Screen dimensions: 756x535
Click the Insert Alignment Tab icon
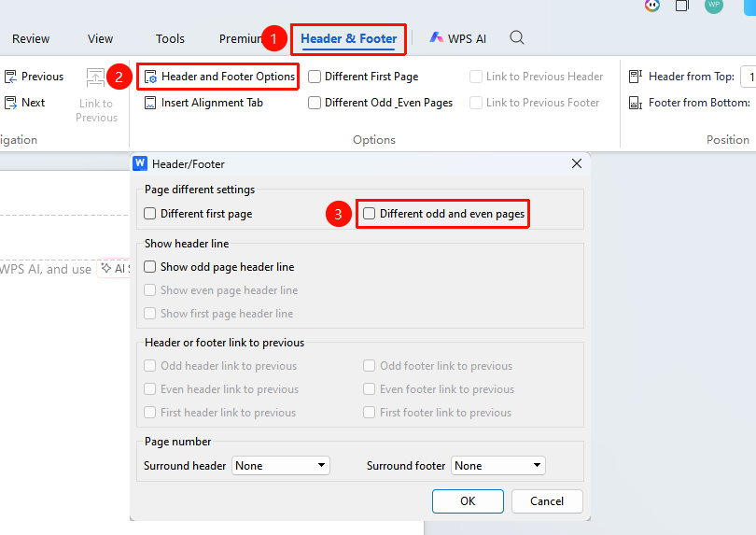[150, 103]
